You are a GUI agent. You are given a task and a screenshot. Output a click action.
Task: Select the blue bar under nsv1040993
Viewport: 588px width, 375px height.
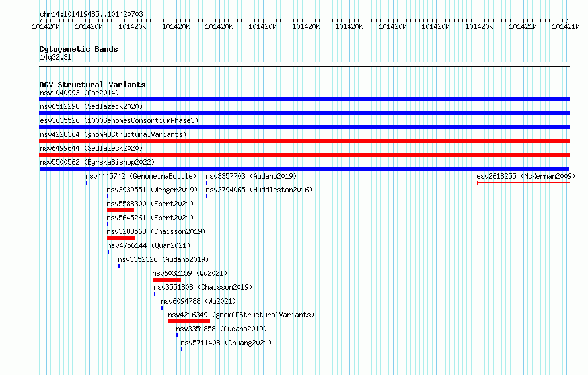coord(304,99)
